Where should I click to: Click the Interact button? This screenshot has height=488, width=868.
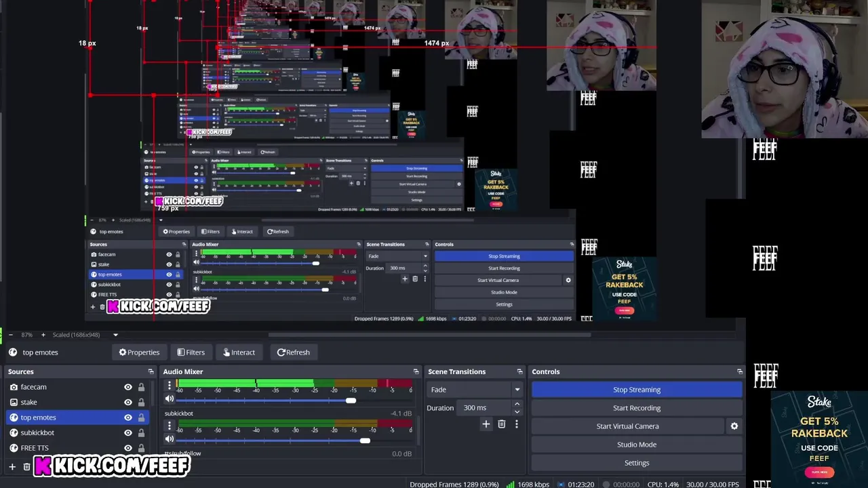coord(239,352)
